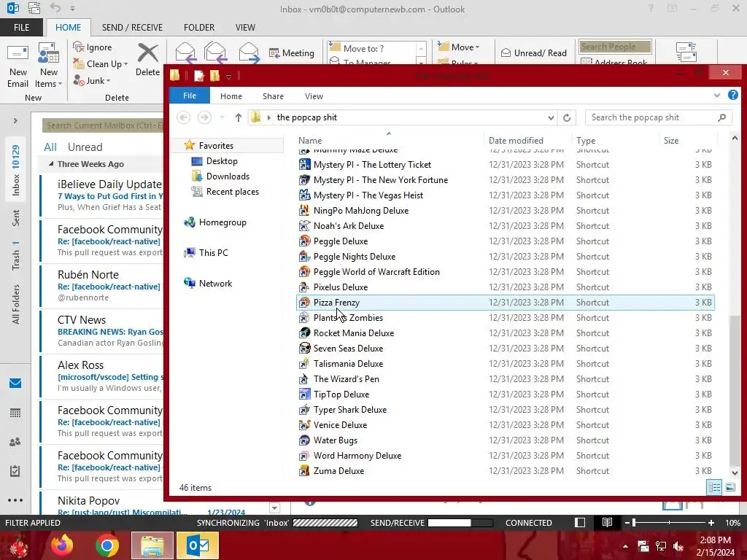Switch Explorer to Large icons view

pos(730,487)
